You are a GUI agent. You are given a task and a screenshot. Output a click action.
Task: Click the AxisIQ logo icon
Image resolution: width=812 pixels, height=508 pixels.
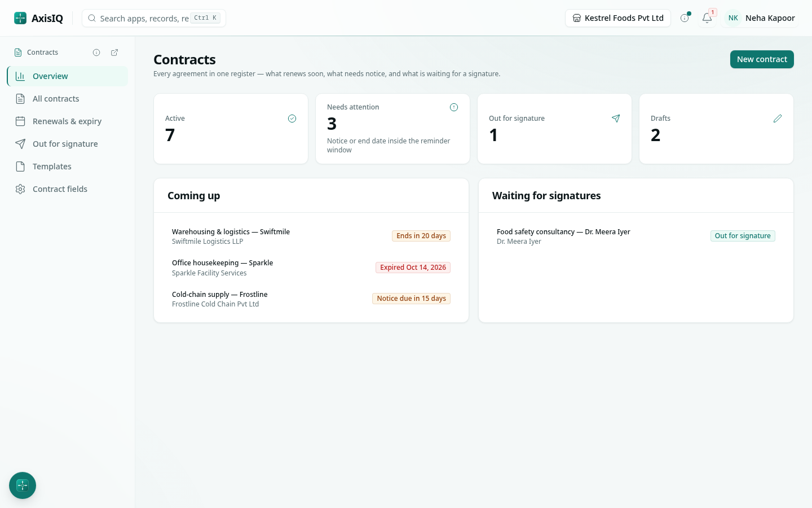[x=20, y=18]
